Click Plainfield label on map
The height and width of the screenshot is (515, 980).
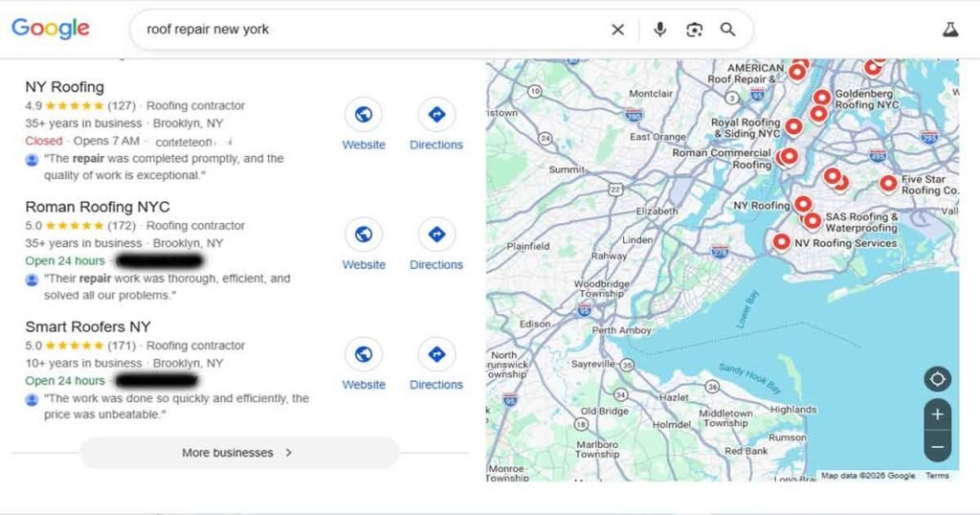click(x=528, y=246)
